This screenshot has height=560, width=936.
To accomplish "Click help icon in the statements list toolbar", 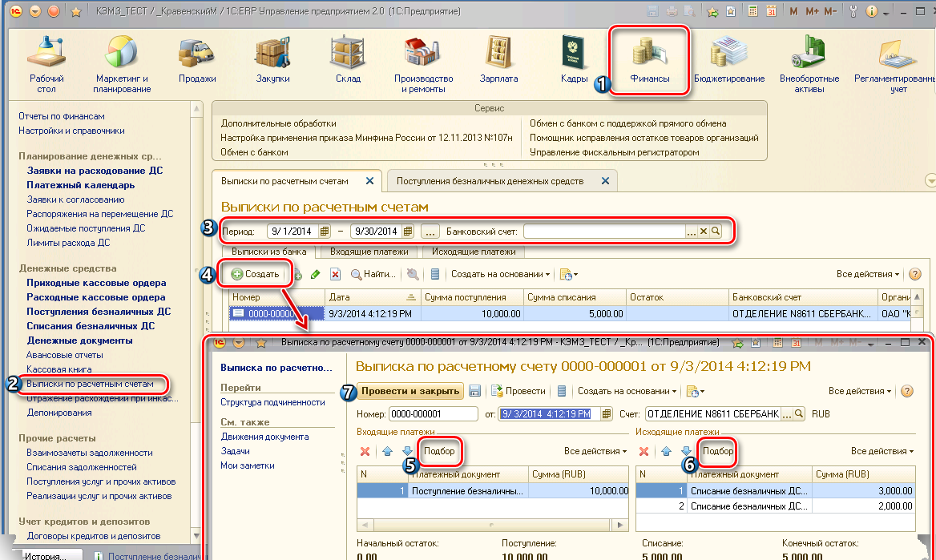I will (x=914, y=274).
